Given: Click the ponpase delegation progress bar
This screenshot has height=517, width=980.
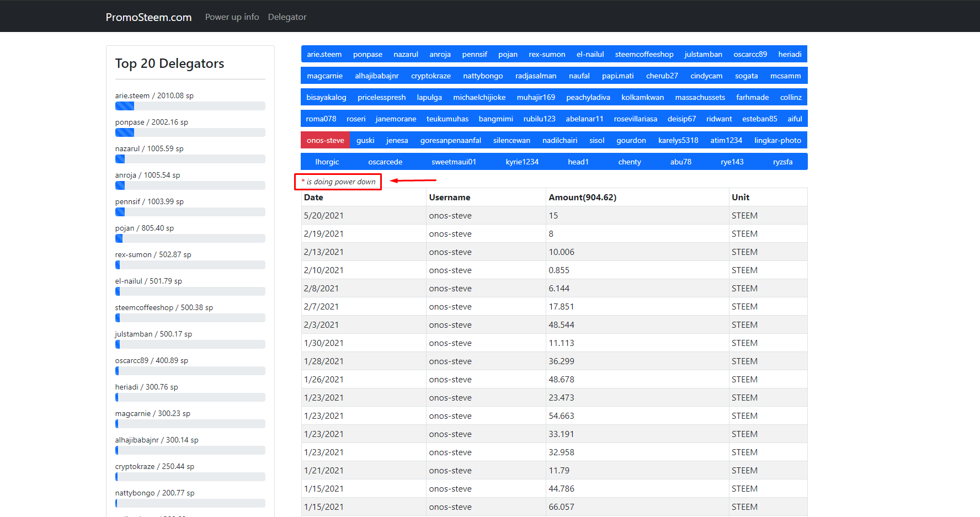Looking at the screenshot, I should coord(190,132).
